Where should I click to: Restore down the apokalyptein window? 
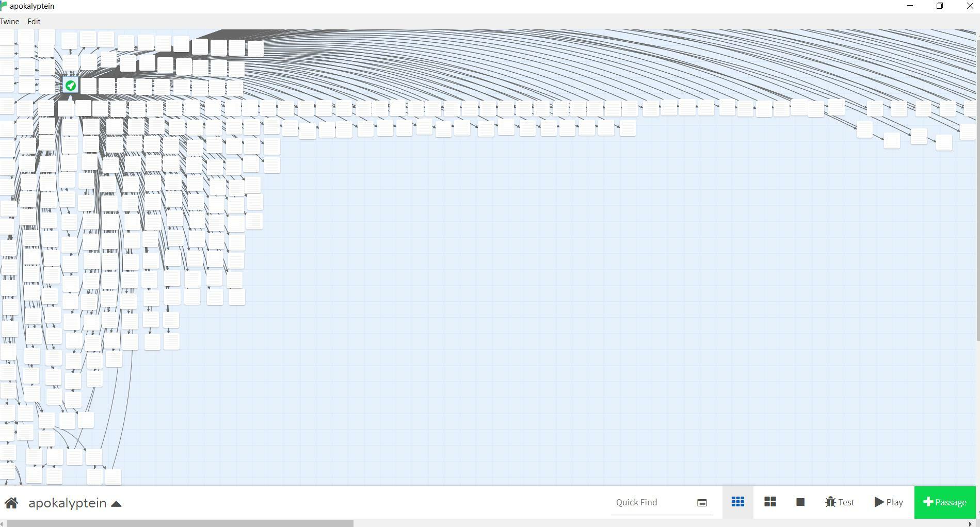(940, 6)
